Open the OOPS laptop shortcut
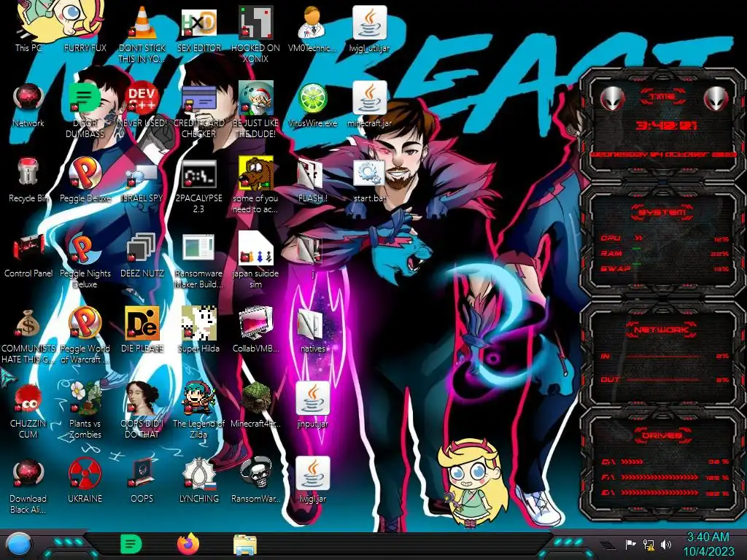This screenshot has width=747, height=560. click(142, 473)
